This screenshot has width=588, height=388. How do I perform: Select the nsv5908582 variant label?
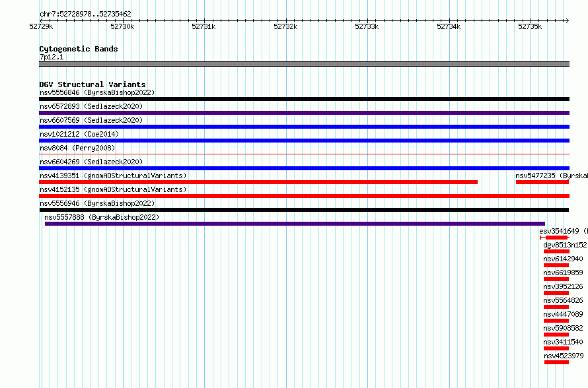(564, 328)
